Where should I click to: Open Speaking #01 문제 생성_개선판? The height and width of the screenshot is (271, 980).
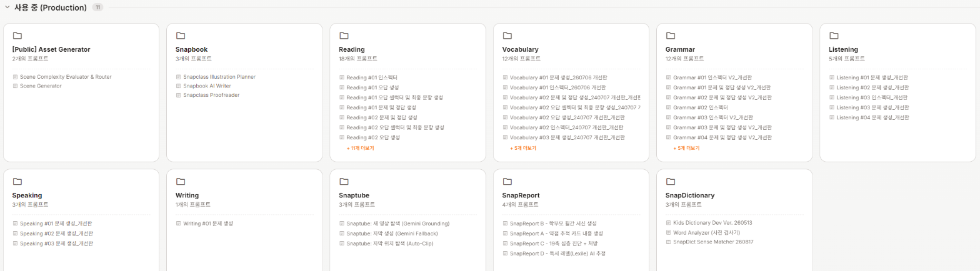coord(56,224)
